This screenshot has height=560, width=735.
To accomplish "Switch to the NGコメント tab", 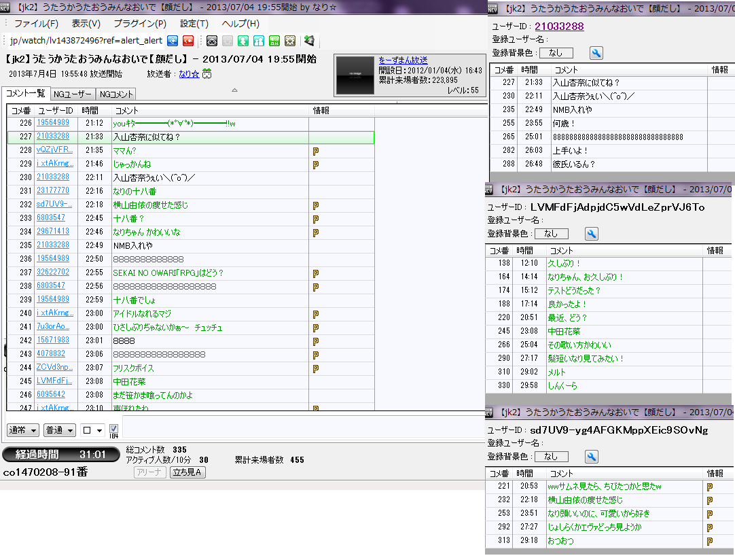I will click(x=116, y=94).
